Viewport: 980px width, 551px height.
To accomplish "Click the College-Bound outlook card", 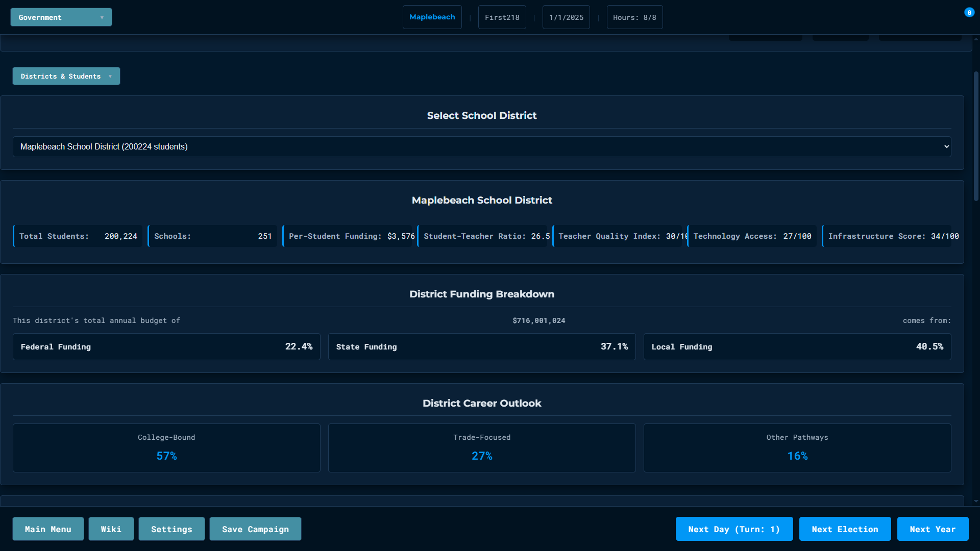I will tap(166, 447).
